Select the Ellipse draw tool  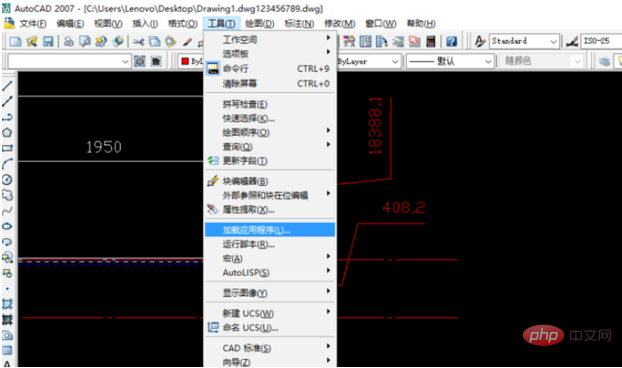(x=7, y=226)
